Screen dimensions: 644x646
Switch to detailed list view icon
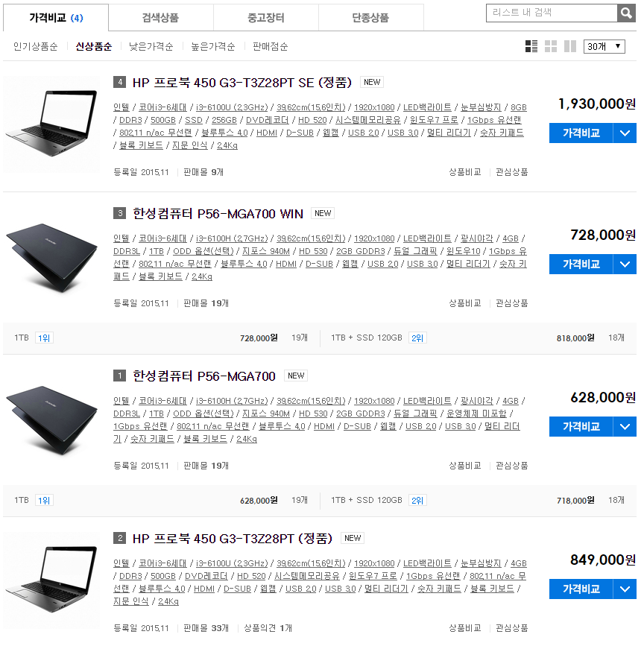(531, 46)
